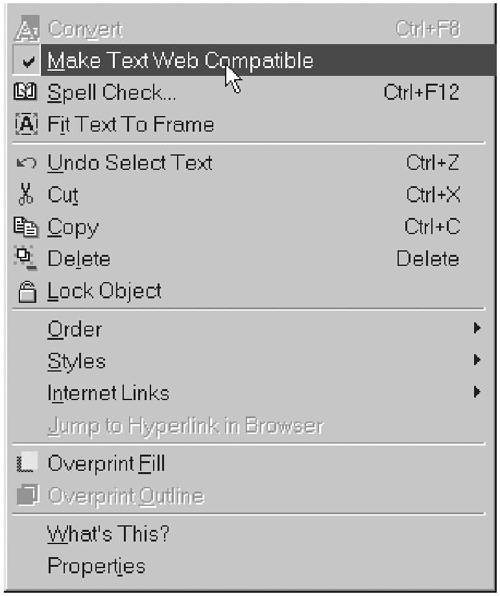This screenshot has height=596, width=500.
Task: Toggle the Overprint Outline icon
Action: tap(27, 495)
